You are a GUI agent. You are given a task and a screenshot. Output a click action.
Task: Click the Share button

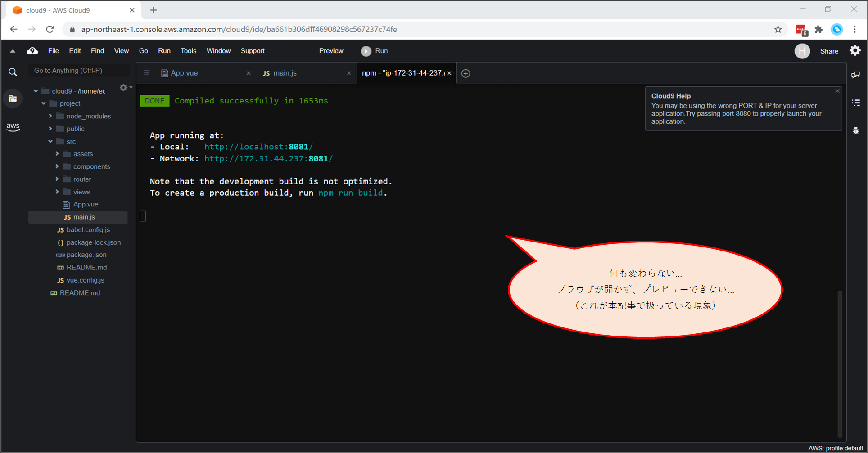[x=829, y=51]
